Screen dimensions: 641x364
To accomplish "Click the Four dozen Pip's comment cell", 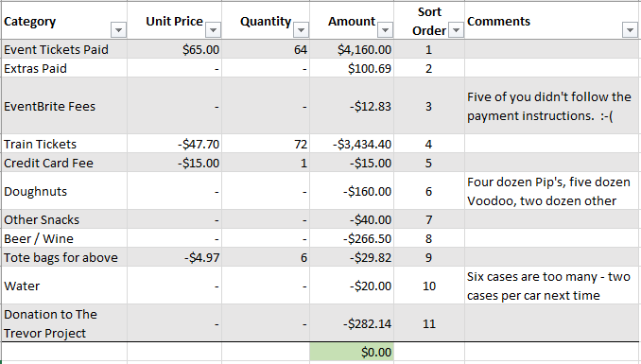I will click(x=552, y=191).
